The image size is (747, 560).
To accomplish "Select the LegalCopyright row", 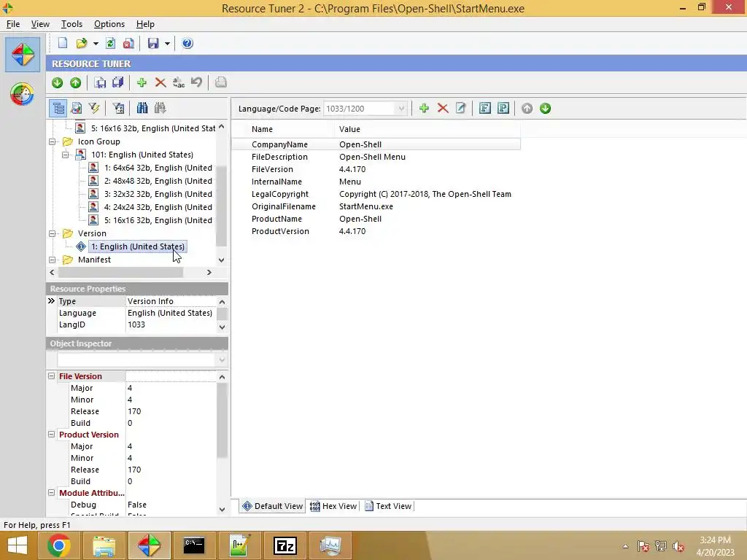I will (376, 194).
